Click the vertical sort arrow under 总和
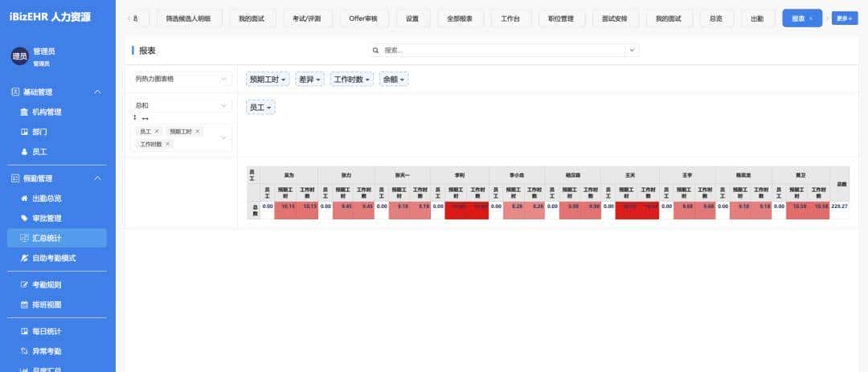The image size is (868, 372). click(135, 117)
